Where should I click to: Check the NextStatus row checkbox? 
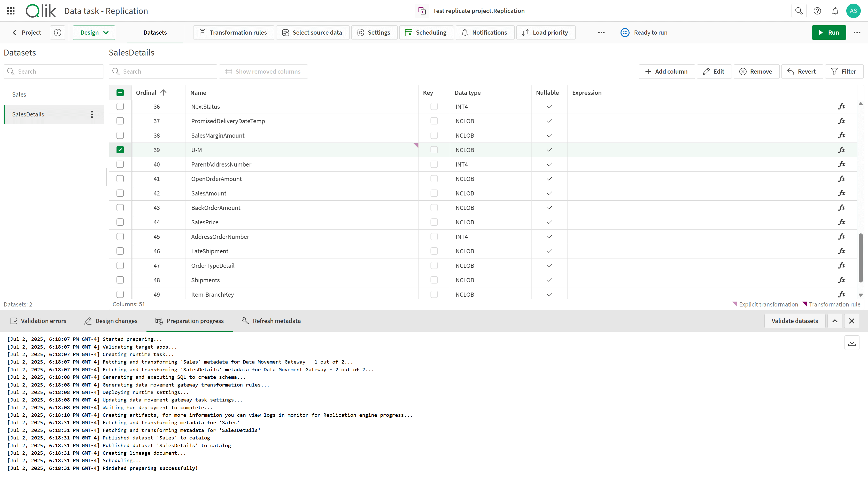click(120, 106)
